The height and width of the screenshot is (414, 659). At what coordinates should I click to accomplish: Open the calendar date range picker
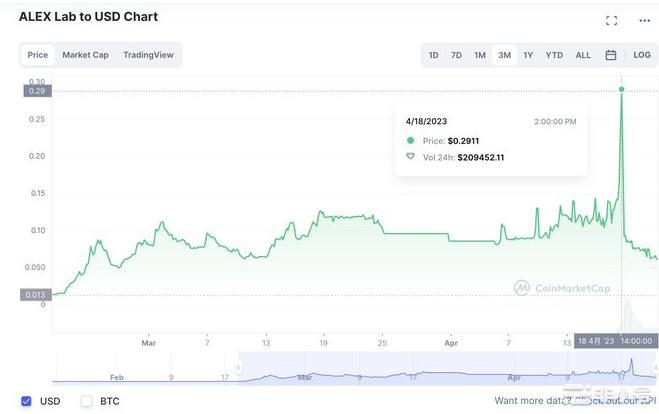point(610,55)
